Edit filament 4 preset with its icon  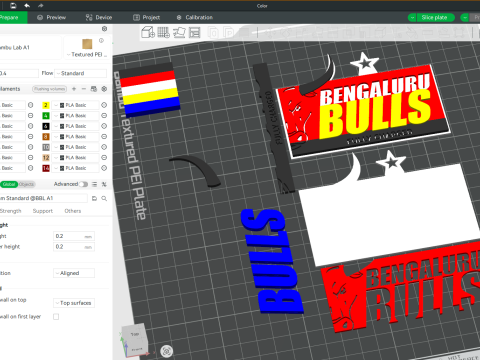pyautogui.click(x=104, y=116)
